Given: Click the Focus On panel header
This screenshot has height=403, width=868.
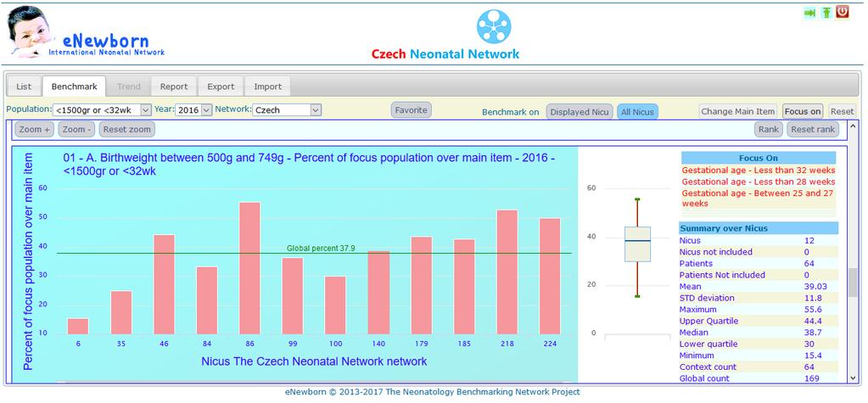Looking at the screenshot, I should [x=759, y=158].
